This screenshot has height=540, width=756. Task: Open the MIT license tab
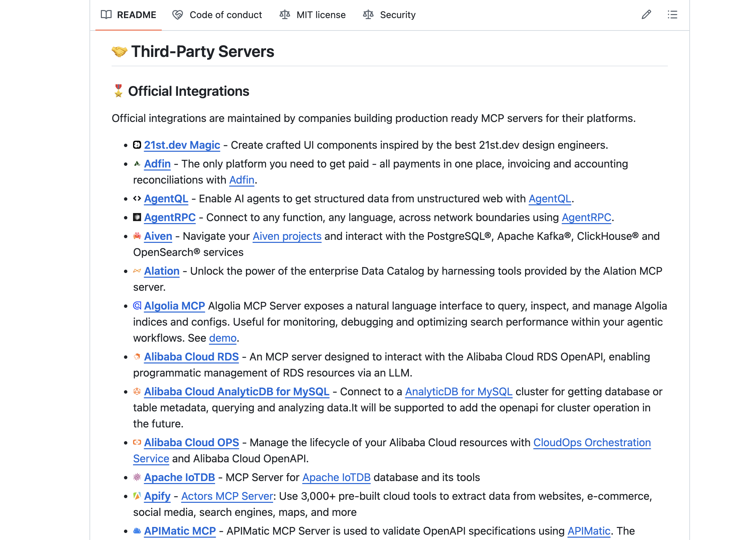[x=313, y=15]
